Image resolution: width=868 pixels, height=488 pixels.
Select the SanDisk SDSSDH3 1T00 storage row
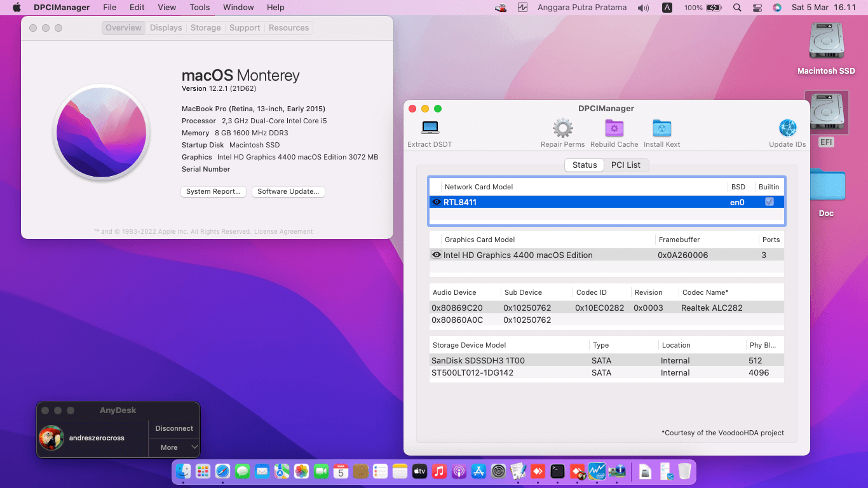(607, 360)
